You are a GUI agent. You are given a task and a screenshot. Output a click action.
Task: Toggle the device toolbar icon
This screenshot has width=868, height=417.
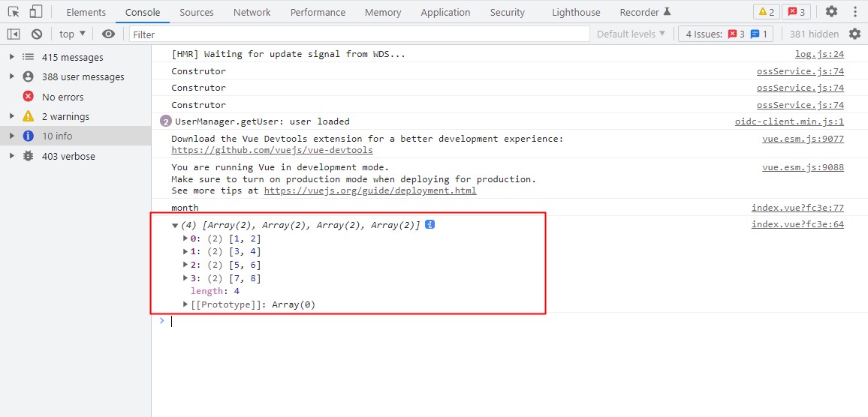(x=36, y=11)
